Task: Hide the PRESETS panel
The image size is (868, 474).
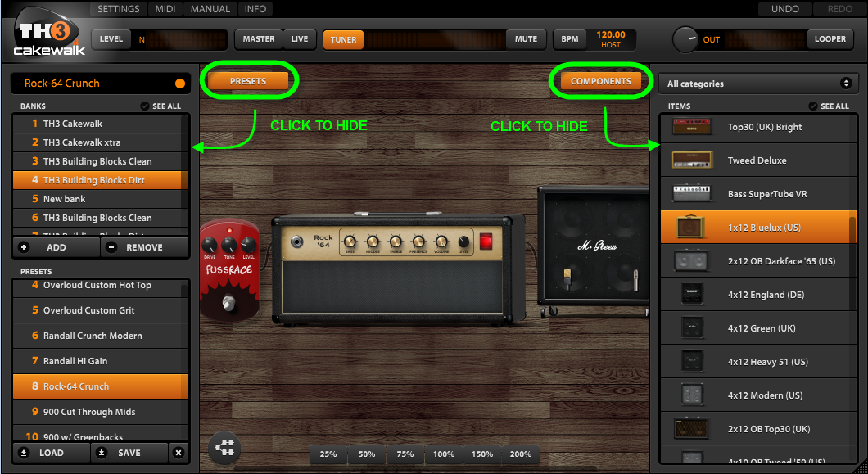Action: pyautogui.click(x=248, y=81)
